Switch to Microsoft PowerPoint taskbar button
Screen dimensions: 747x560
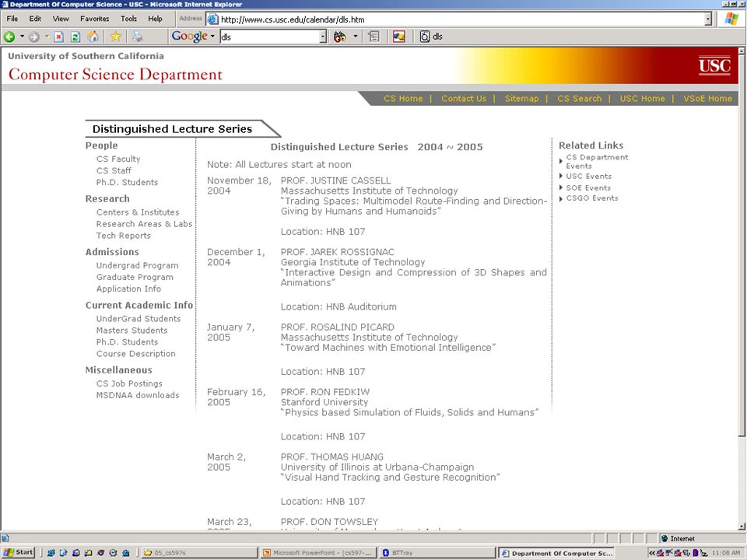click(318, 553)
